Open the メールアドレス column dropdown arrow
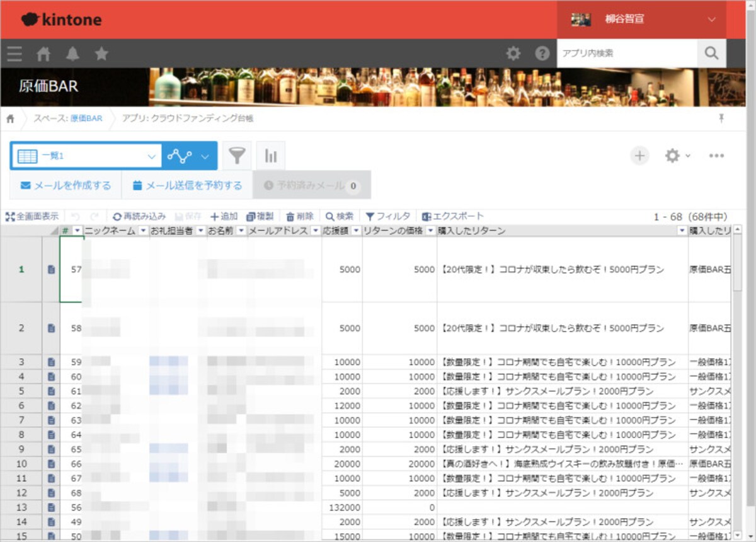The image size is (756, 542). [x=316, y=231]
